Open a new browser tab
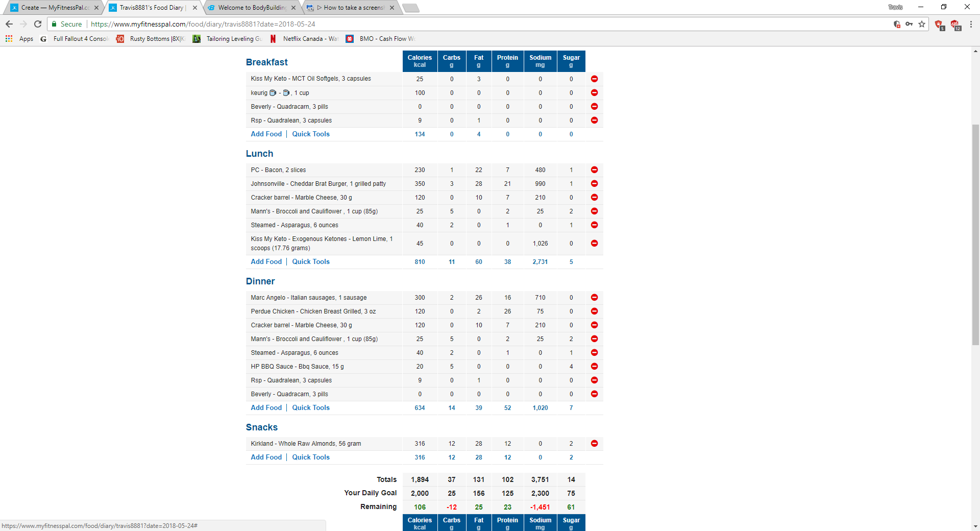 (x=411, y=8)
